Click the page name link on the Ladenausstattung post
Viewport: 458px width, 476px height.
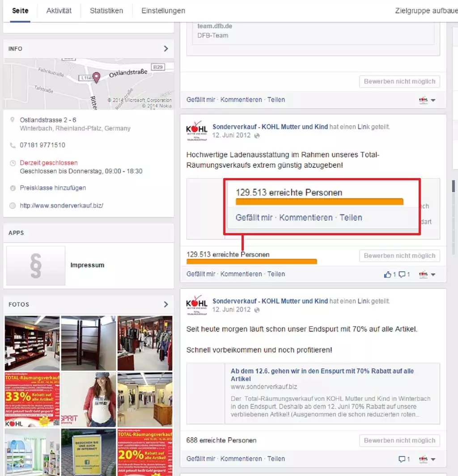(270, 127)
